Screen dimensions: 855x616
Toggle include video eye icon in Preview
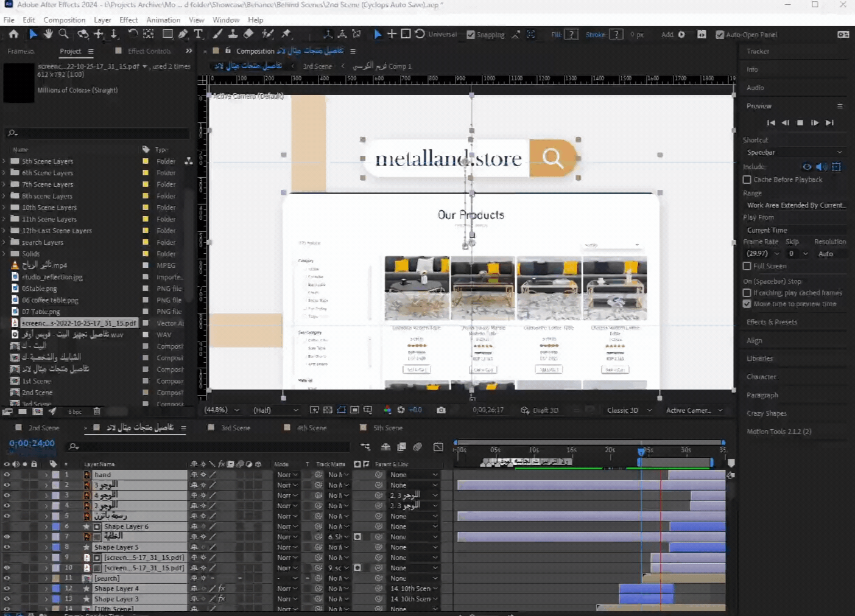tap(807, 167)
